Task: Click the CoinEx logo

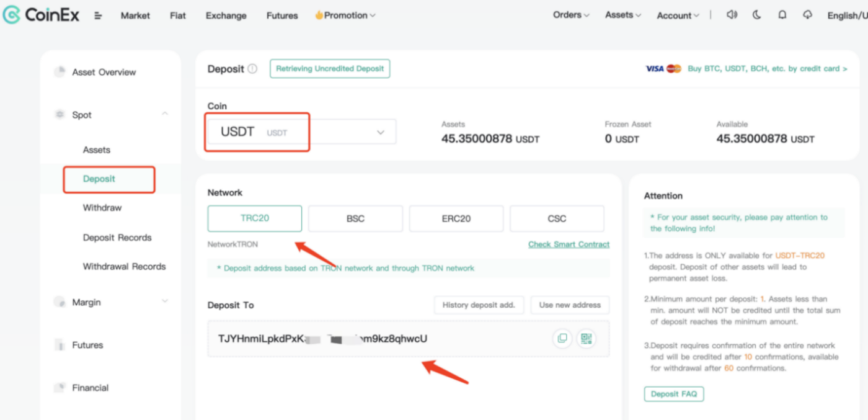Action: (41, 15)
